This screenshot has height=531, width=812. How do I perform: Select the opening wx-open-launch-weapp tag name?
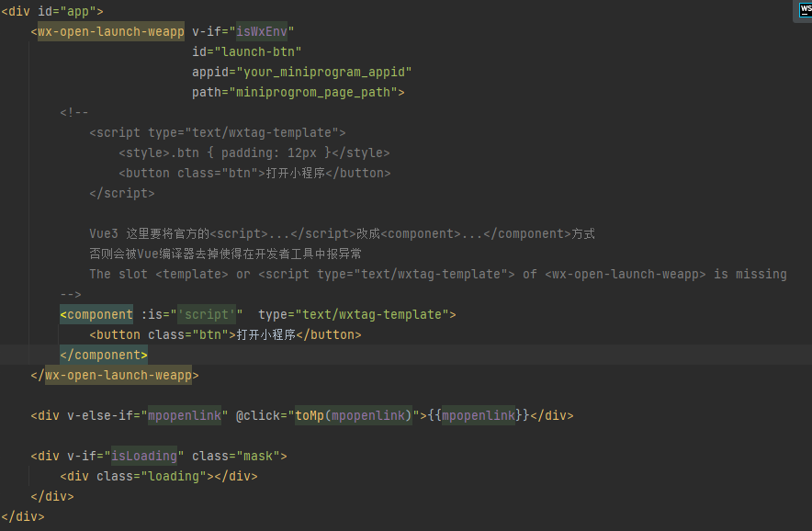111,31
